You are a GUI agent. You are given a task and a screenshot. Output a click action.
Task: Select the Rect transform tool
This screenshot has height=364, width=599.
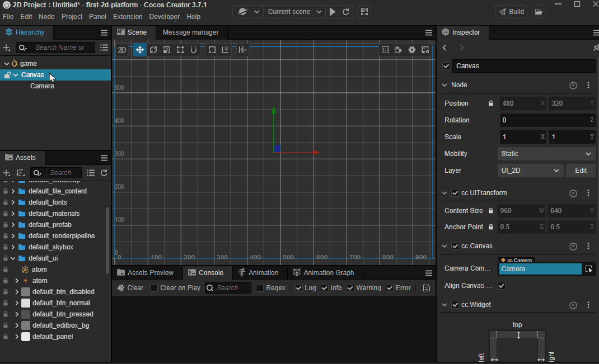pos(180,50)
